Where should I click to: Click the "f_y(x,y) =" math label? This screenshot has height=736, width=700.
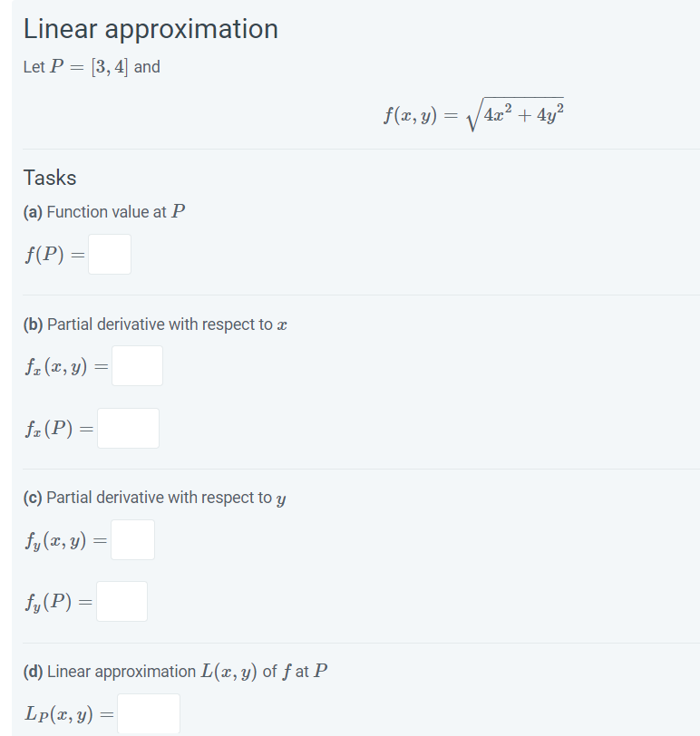tap(66, 540)
